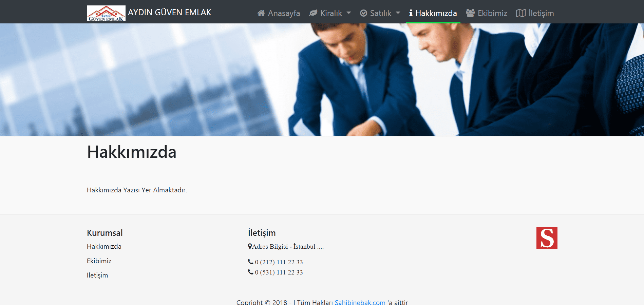The height and width of the screenshot is (305, 644).
Task: Click the address text 'Adres Bilgisi - İstanbul ....'
Action: (288, 247)
